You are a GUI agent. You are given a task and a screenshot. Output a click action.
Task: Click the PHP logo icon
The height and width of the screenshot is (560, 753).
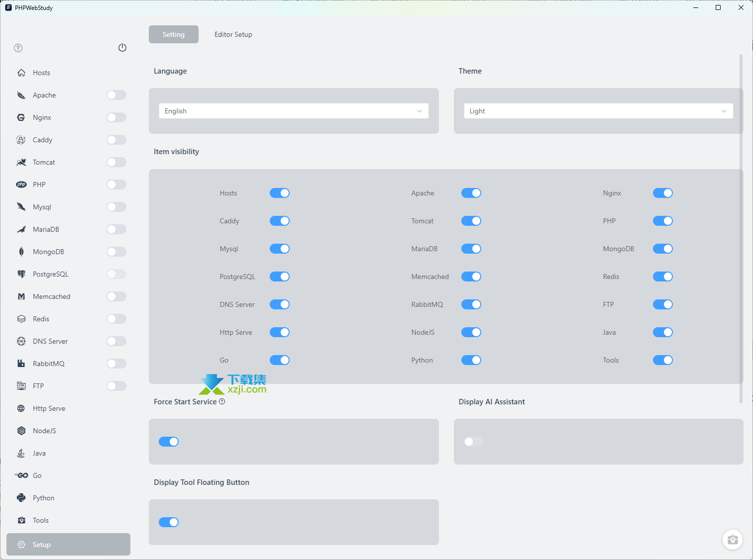point(21,185)
